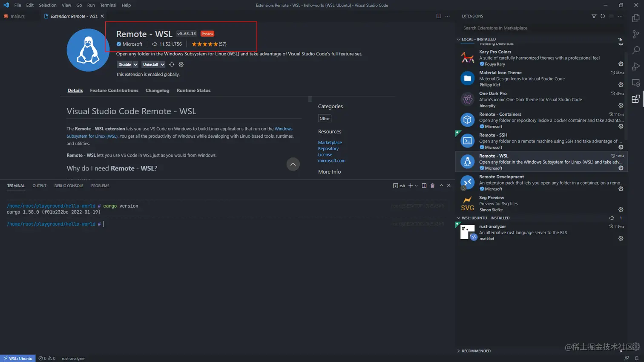The image size is (644, 362).
Task: Click the trash icon to kill the terminal
Action: point(432,185)
